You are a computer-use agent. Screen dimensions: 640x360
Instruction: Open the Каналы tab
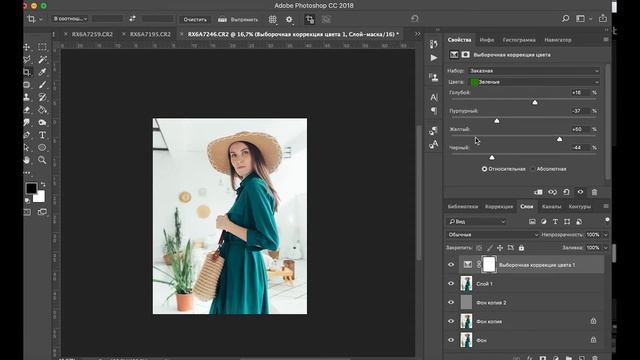pos(551,207)
